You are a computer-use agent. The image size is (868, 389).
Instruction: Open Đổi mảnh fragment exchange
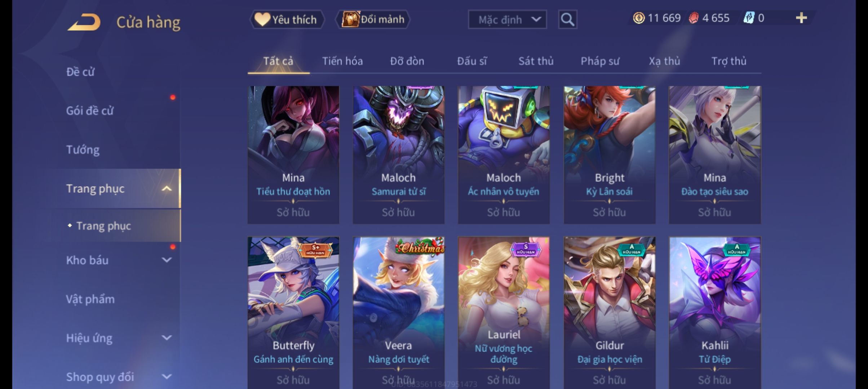(373, 19)
